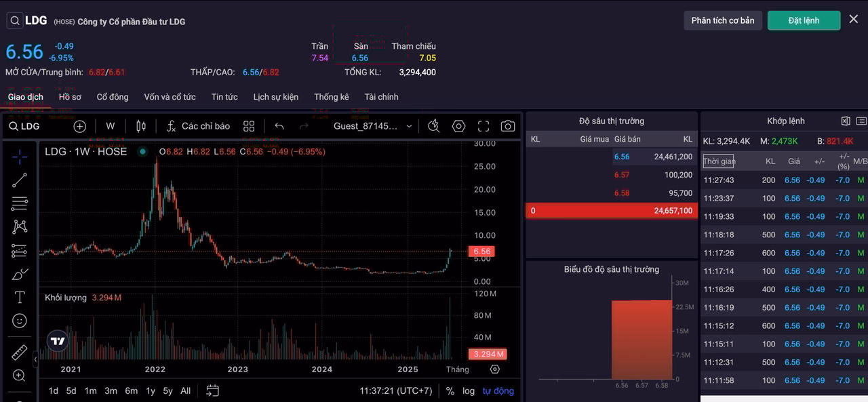Open the W interval dropdown

[111, 126]
